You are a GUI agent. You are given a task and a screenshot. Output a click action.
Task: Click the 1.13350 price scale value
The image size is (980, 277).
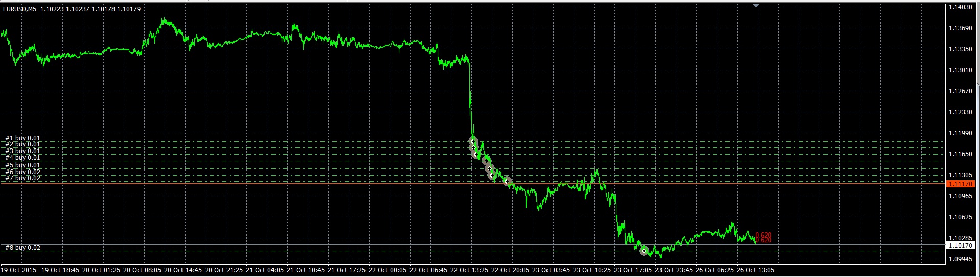pos(960,49)
